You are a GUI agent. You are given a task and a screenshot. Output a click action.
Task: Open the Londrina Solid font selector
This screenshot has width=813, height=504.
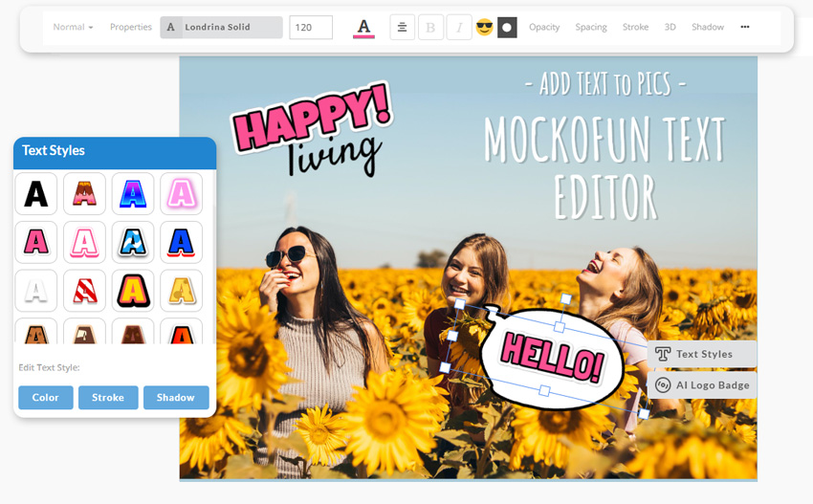coord(221,27)
